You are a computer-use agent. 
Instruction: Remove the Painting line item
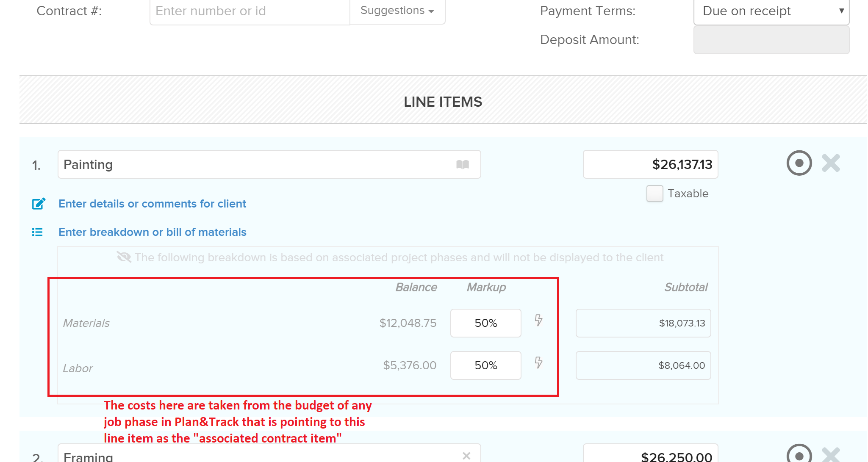click(x=831, y=163)
